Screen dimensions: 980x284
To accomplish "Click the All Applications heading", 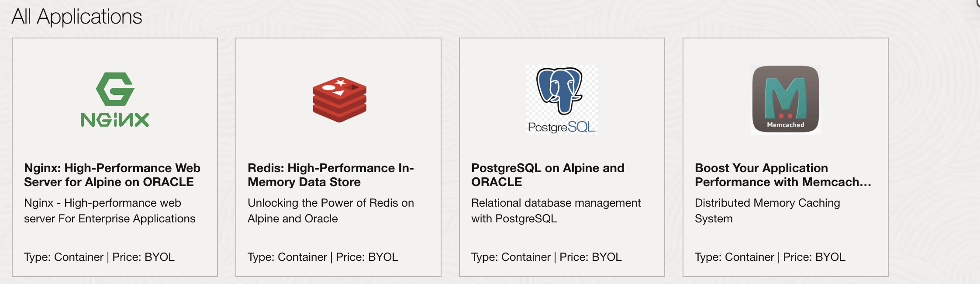I will point(77,17).
